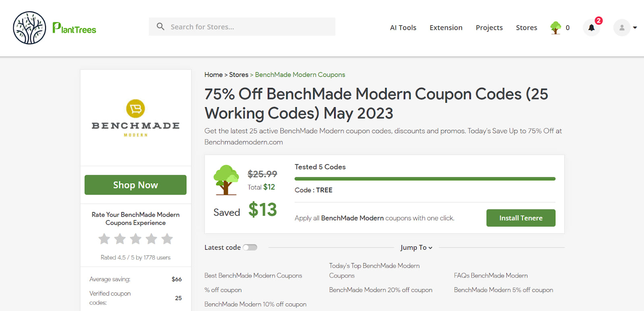Click the BenchMade Modern Coupons breadcrumb
The height and width of the screenshot is (311, 644).
point(300,75)
